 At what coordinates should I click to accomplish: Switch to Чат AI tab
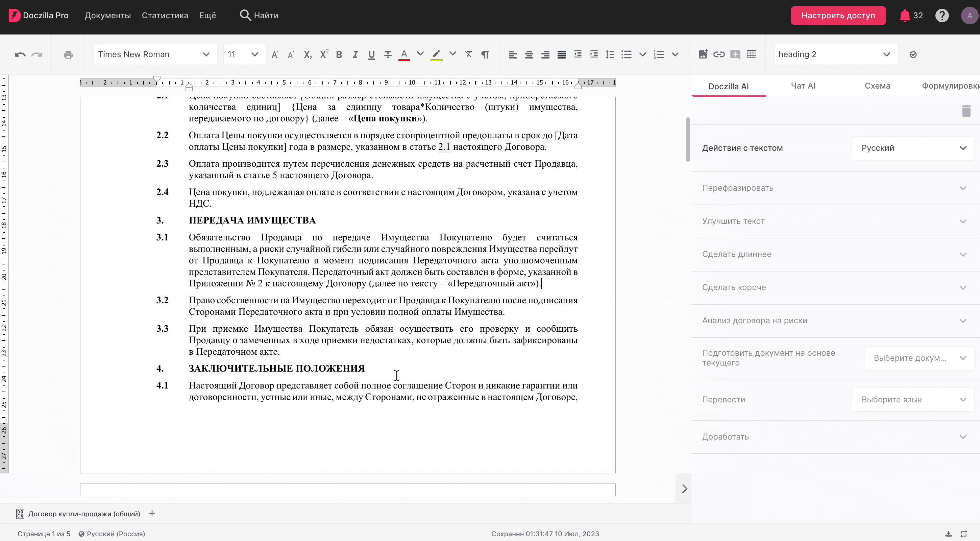coord(803,86)
